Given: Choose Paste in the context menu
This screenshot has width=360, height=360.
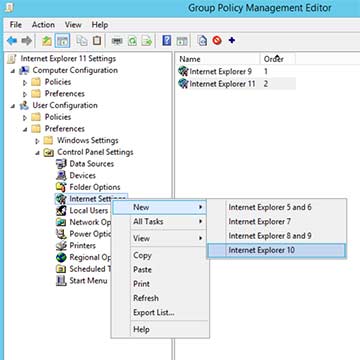Looking at the screenshot, I should tap(159, 270).
